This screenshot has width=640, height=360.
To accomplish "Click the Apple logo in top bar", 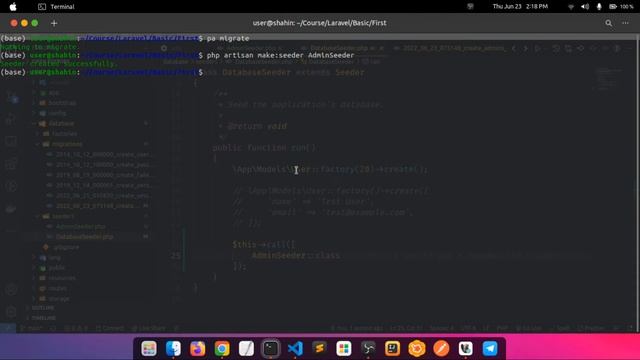I will tap(13, 7).
